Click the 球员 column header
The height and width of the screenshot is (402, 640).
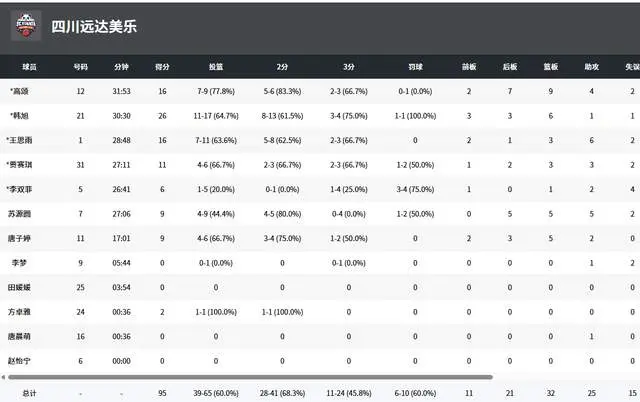(x=30, y=66)
